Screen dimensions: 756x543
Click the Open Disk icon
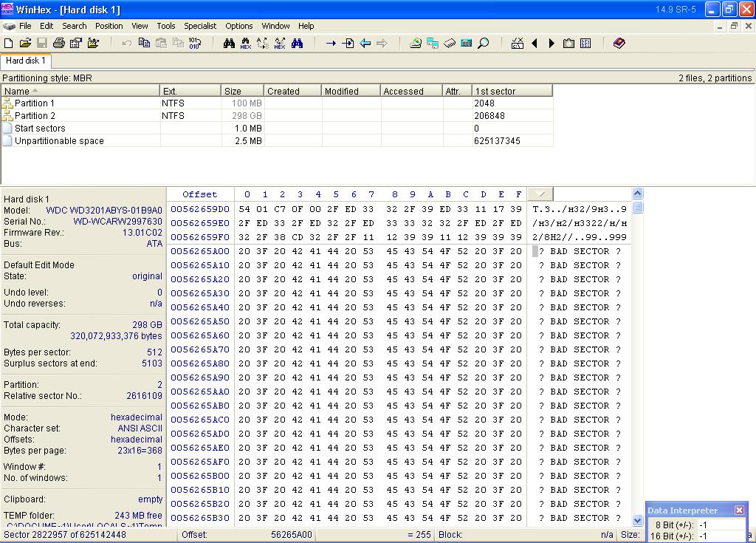pos(415,44)
